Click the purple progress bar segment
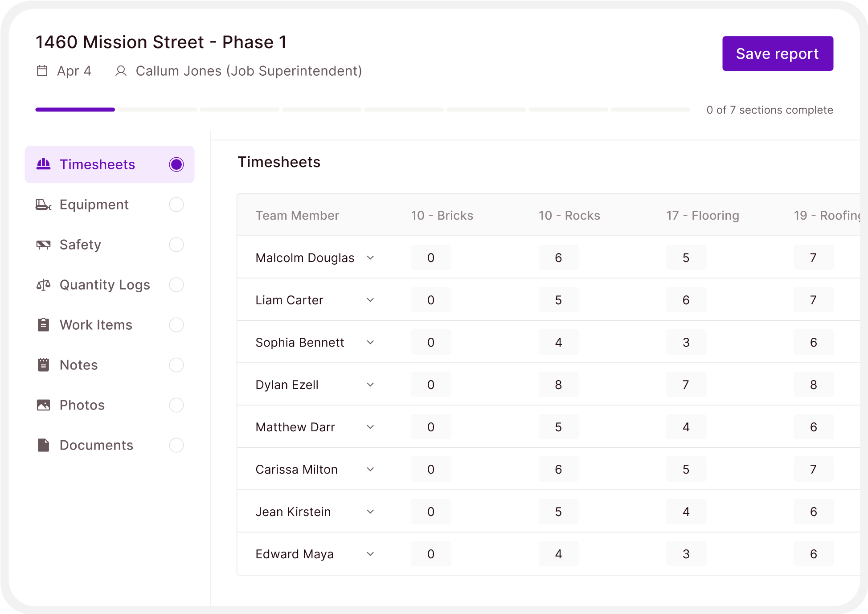This screenshot has height=614, width=868. pyautogui.click(x=75, y=110)
